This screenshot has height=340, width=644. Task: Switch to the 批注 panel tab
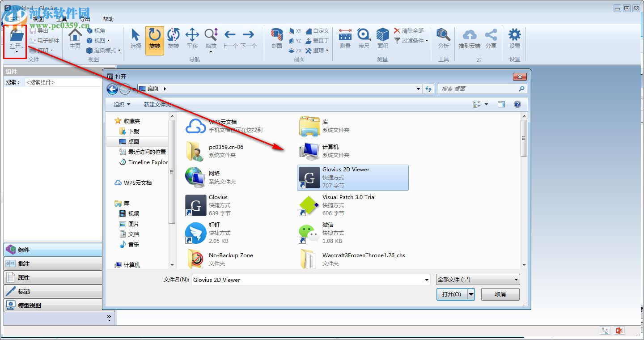(53, 263)
